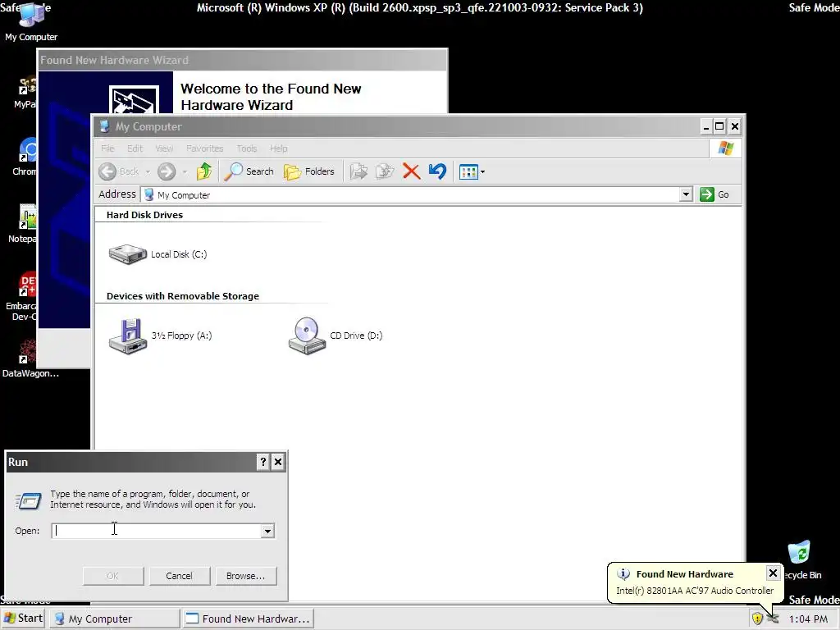Switch to Found New Hardware taskbar button

[248, 619]
